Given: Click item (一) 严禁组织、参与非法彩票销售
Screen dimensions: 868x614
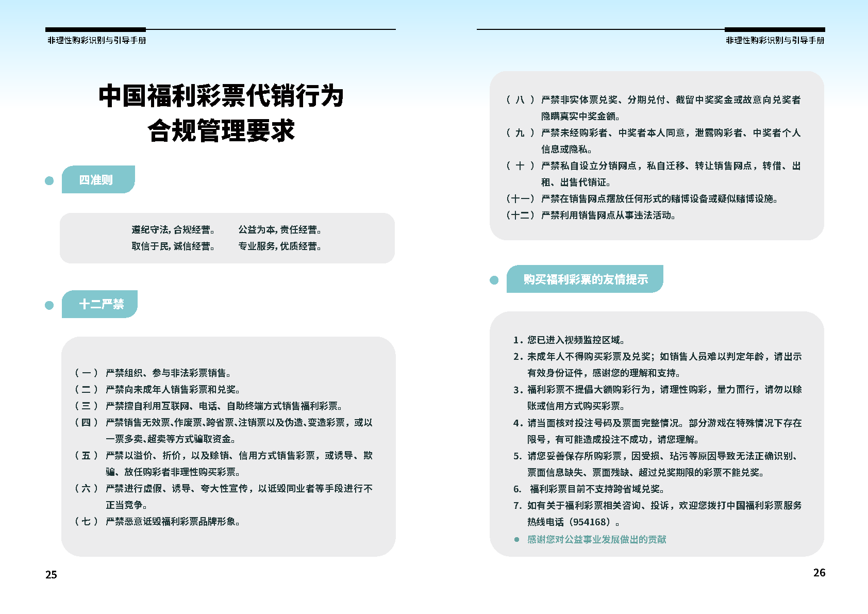Looking at the screenshot, I should (x=153, y=373).
